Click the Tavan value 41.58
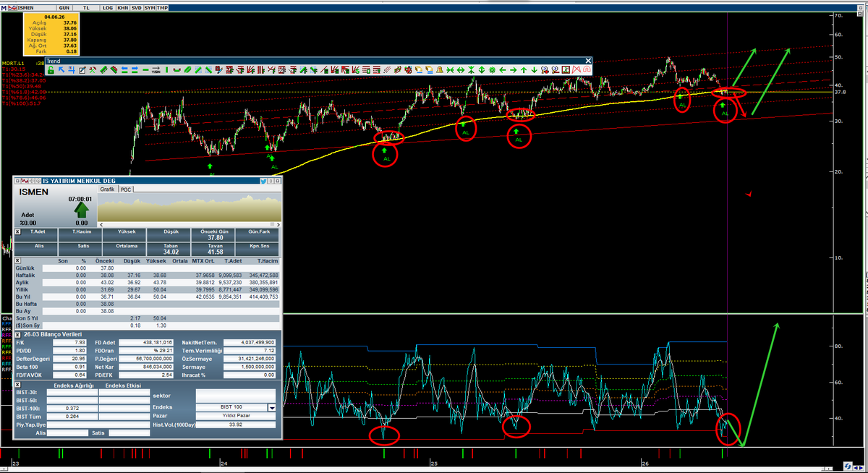The width and height of the screenshot is (868, 473). coord(215,252)
